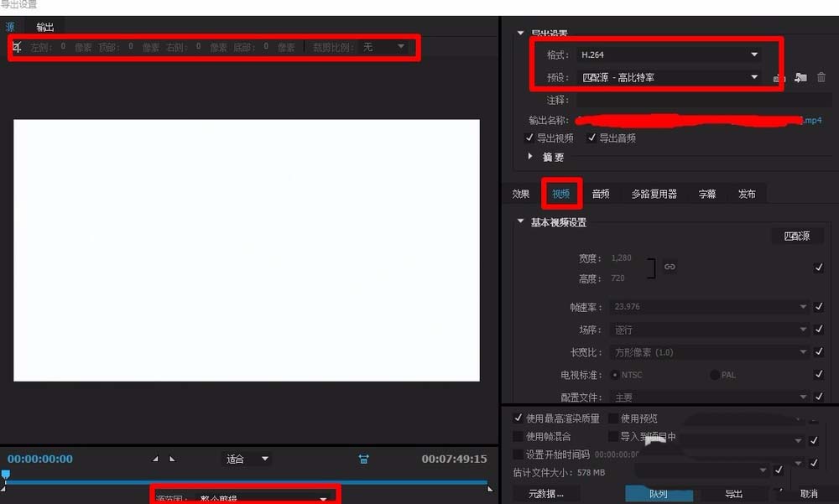This screenshot has width=839, height=504.
Task: Click the left trim arrow above the timeline
Action: point(156,459)
